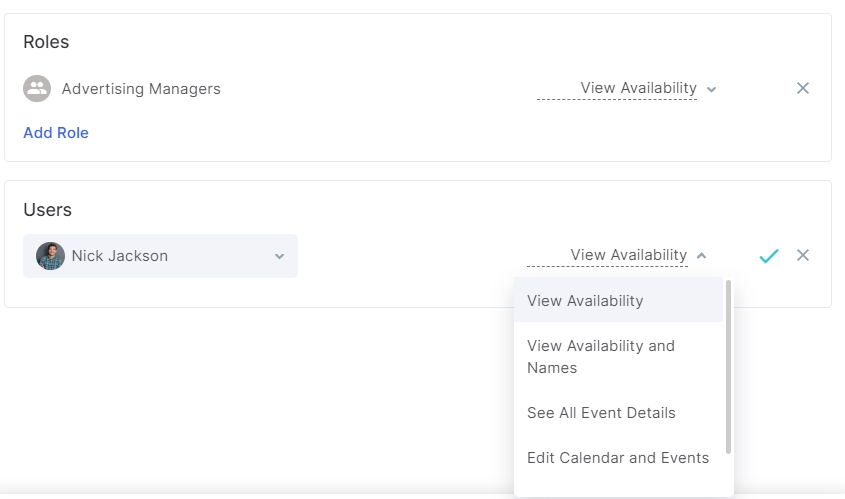Click the Add Role link

pos(56,133)
